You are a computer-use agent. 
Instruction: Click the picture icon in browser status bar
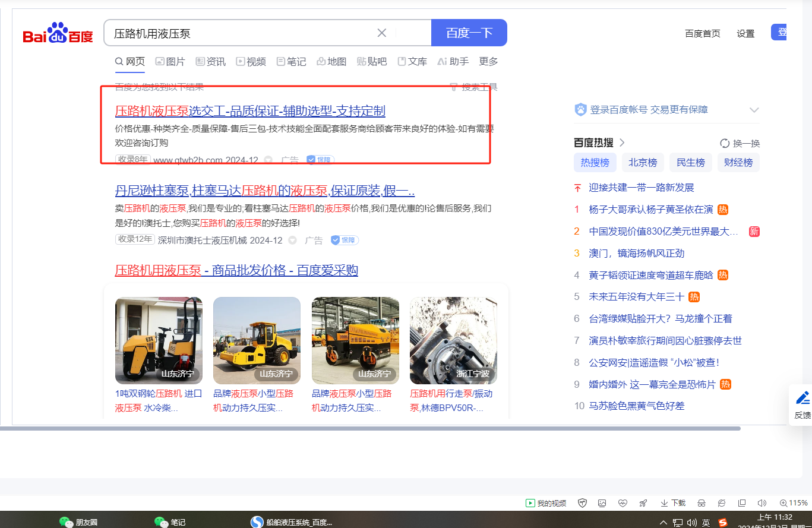click(x=602, y=503)
